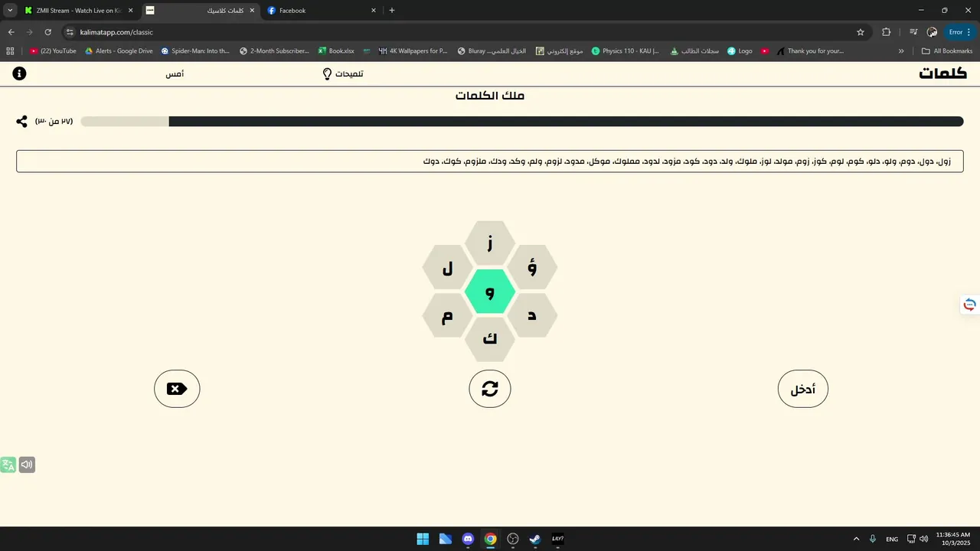The image size is (980, 551).
Task: Open the تلميحات hints menu
Action: click(x=342, y=73)
